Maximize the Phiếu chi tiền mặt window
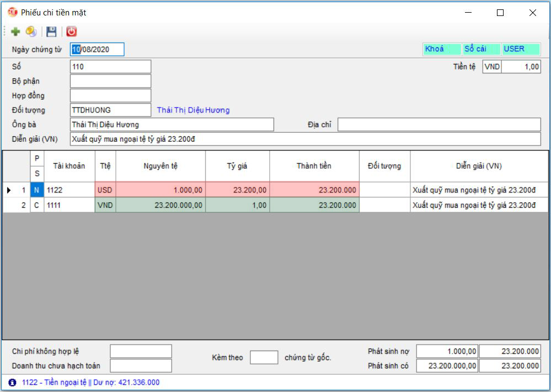The image size is (551, 392). click(500, 13)
